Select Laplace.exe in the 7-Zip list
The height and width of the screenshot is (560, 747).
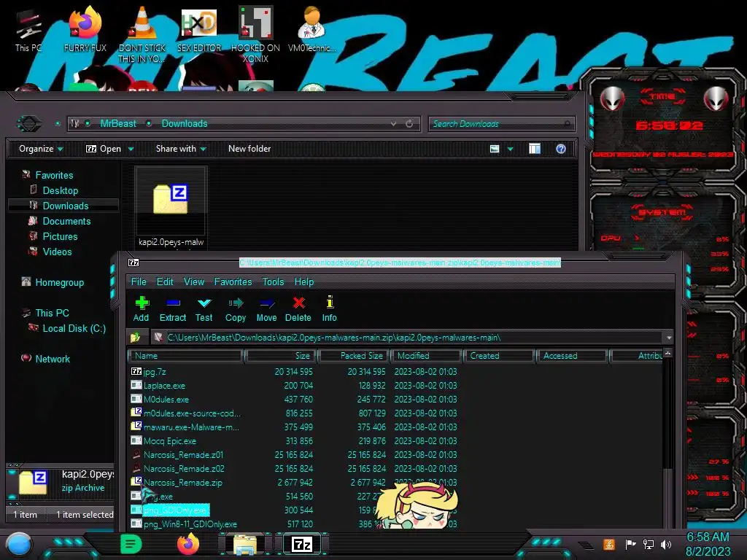click(x=164, y=386)
